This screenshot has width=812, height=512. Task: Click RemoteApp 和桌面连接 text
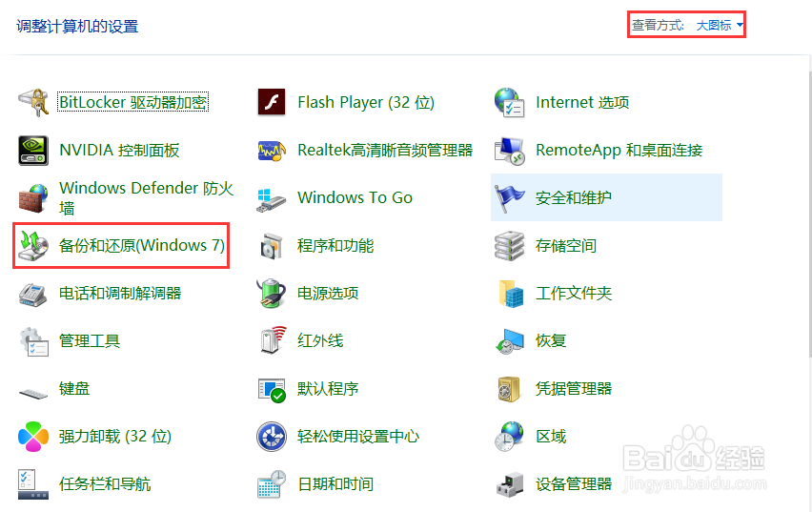[x=619, y=150]
